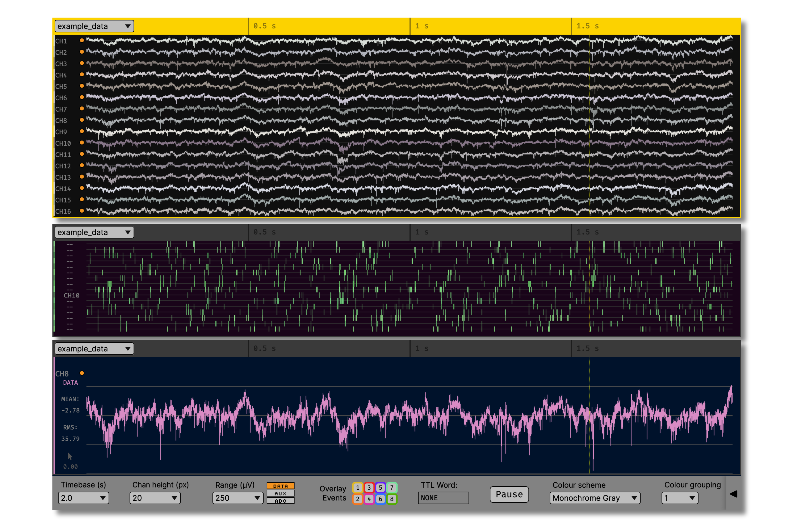Select the orange overlay swatch for TTL line 2

[x=358, y=499]
